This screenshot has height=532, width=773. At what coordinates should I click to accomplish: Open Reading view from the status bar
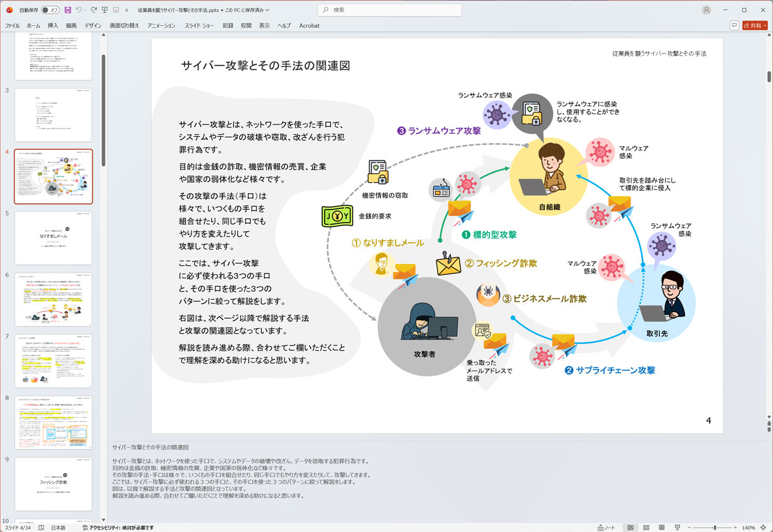[x=662, y=528]
